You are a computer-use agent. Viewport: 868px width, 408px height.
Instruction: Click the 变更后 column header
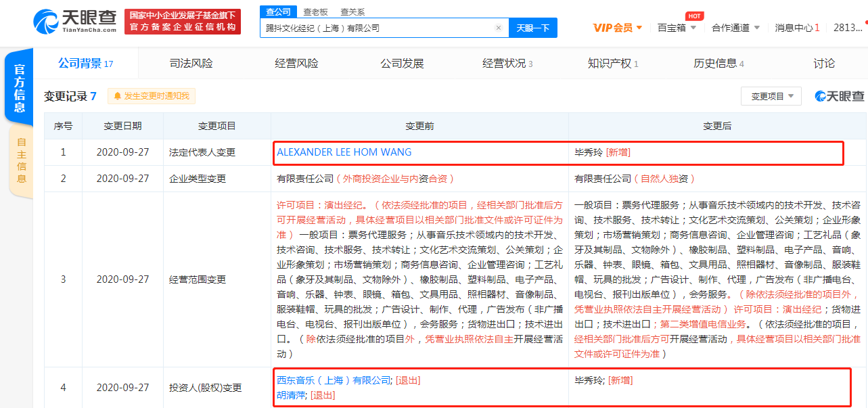tap(717, 126)
